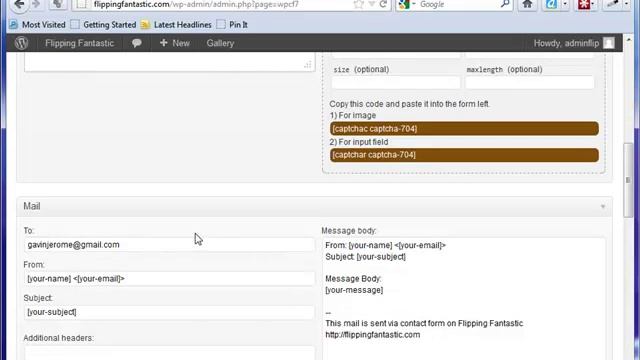
Task: Click the maxlength (optional) field
Action: click(529, 82)
